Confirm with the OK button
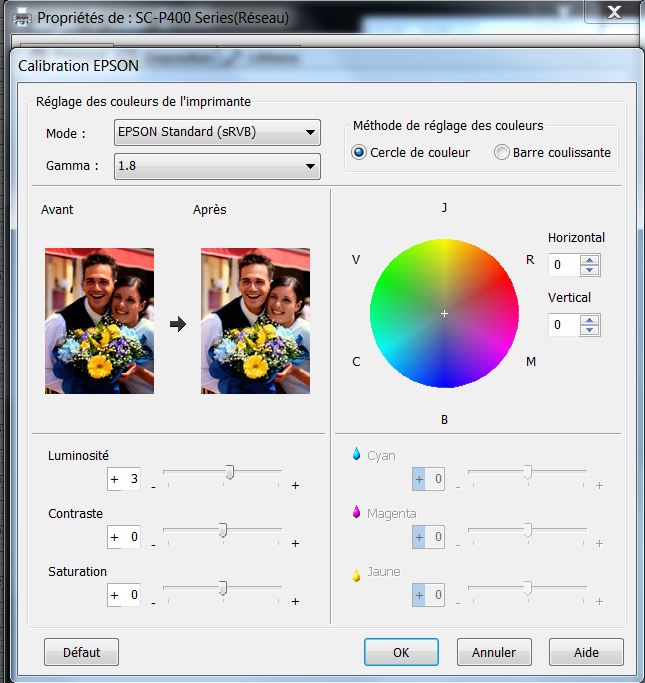This screenshot has width=645, height=683. (401, 652)
